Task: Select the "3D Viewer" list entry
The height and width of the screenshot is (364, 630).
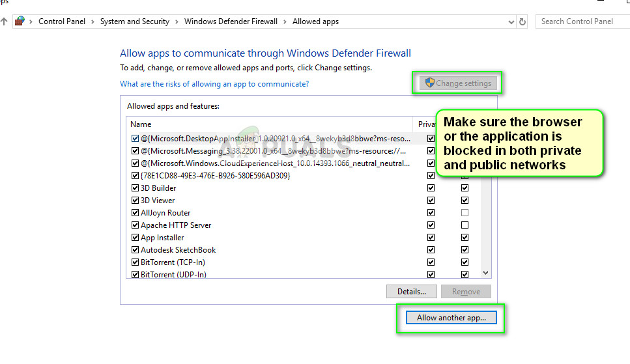Action: pos(158,200)
